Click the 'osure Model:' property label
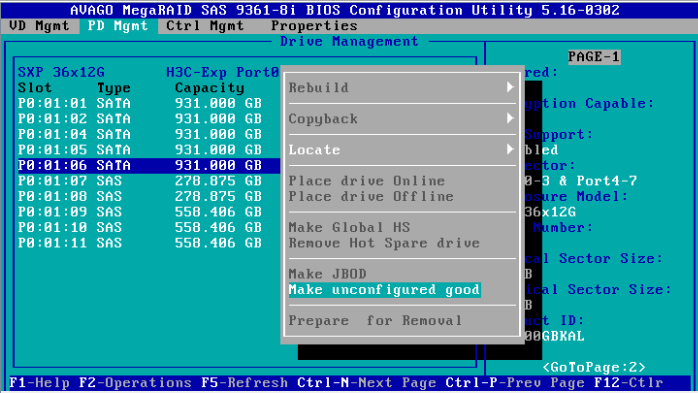Screen dimensions: 698x393 click(576, 196)
